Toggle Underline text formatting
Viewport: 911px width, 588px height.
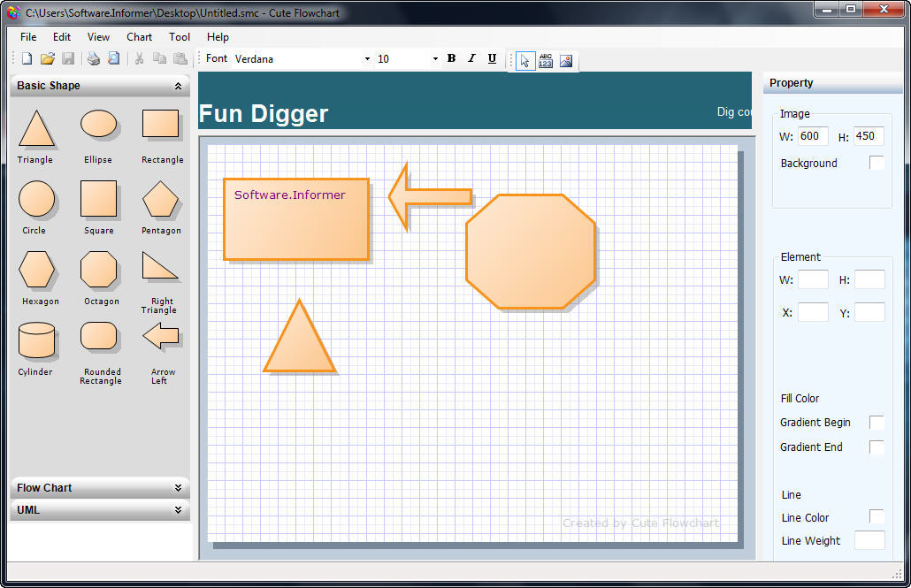click(x=492, y=58)
